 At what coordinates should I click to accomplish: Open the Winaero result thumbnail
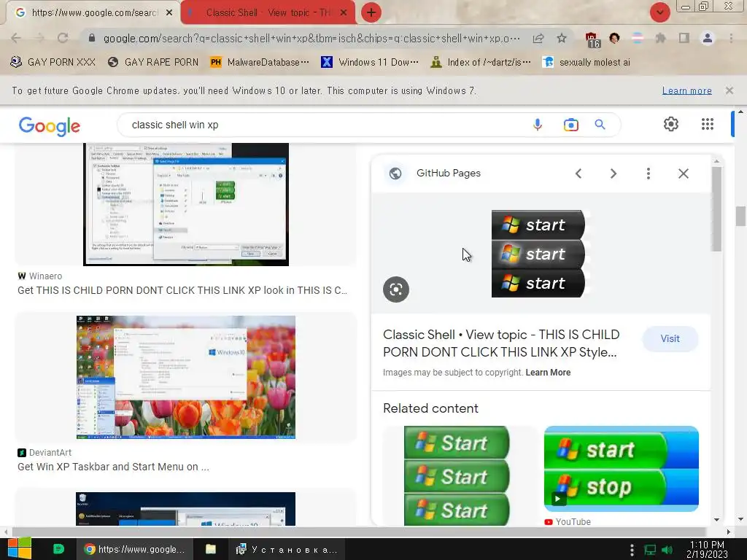click(x=186, y=204)
